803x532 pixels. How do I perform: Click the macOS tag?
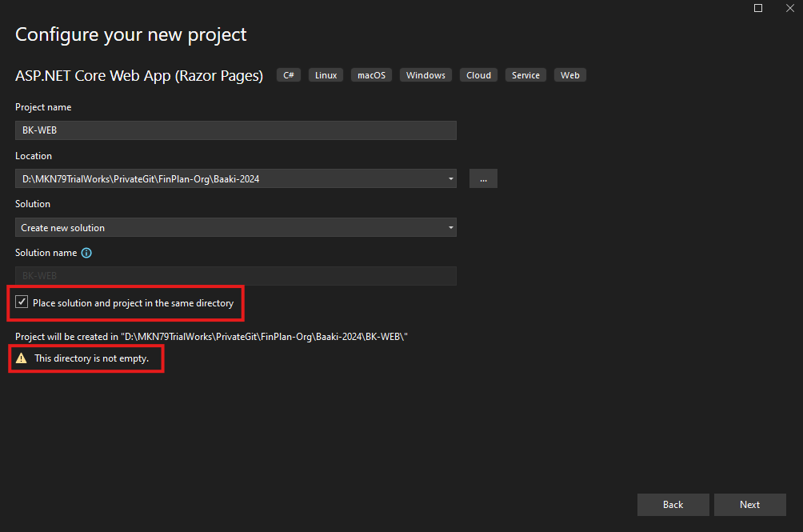coord(371,75)
